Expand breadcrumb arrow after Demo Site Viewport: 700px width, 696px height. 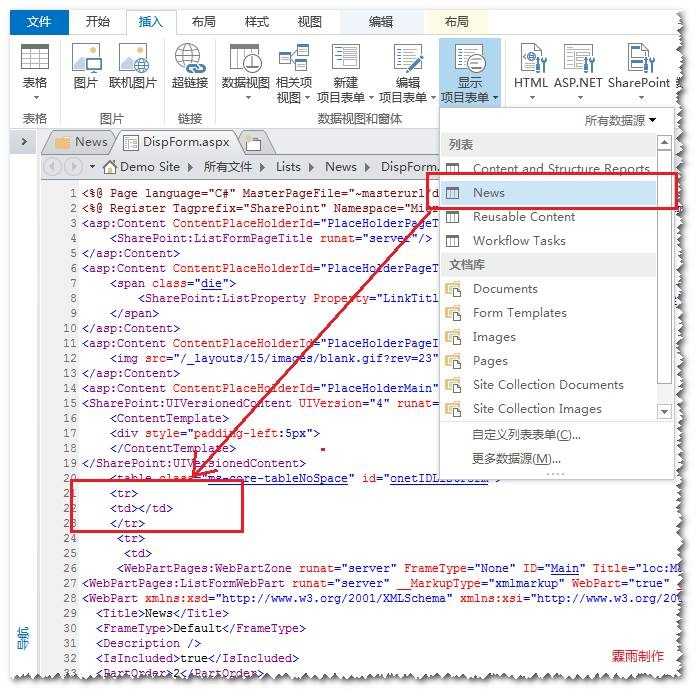190,167
